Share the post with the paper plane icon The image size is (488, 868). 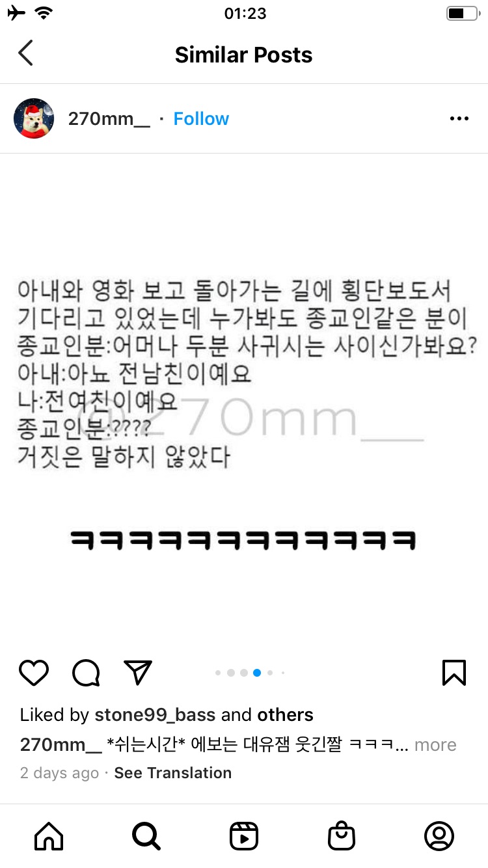click(x=138, y=673)
